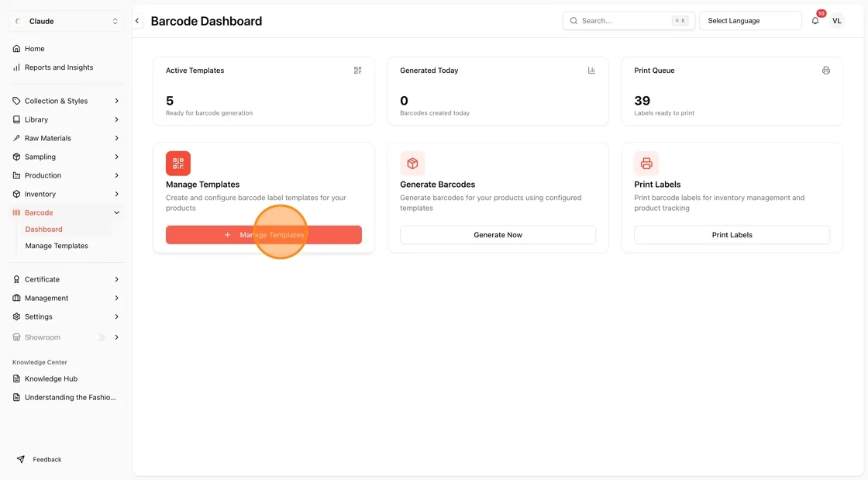This screenshot has width=868, height=480.
Task: Expand the Library chevron
Action: pyautogui.click(x=117, y=119)
